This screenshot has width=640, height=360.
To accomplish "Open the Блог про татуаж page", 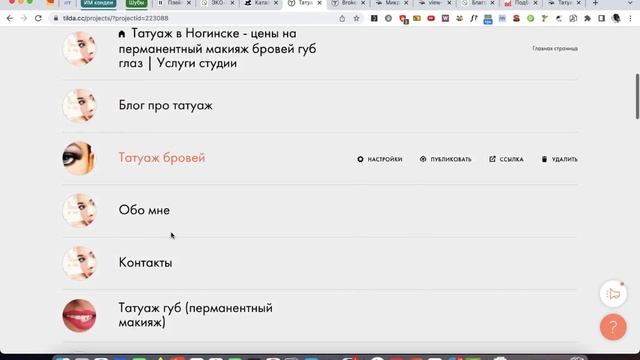I will tap(165, 105).
